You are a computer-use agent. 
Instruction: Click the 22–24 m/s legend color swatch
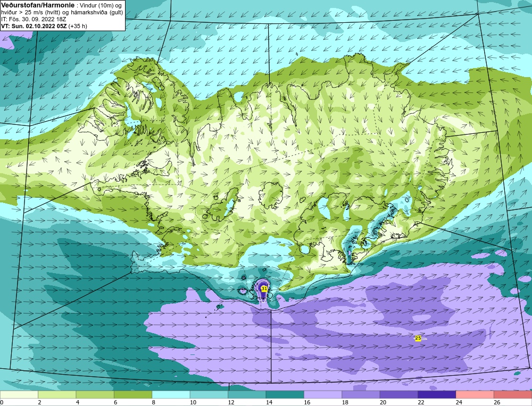coord(437,395)
